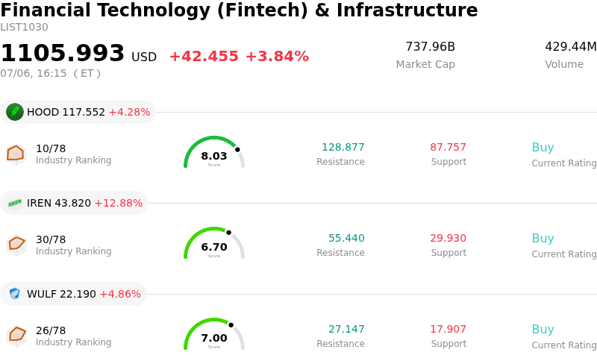Select the IREN 43.820 stock chip

click(74, 203)
